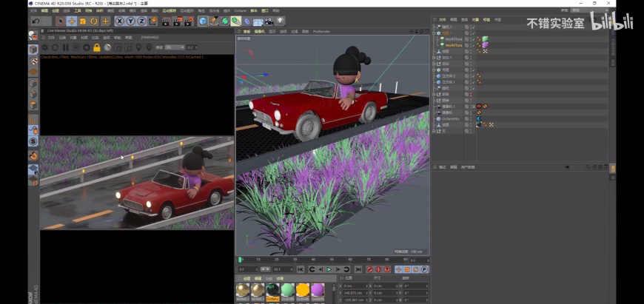Screen dimensions: 644x304
Task: Select the Move tool in toolbar
Action: coord(72,21)
